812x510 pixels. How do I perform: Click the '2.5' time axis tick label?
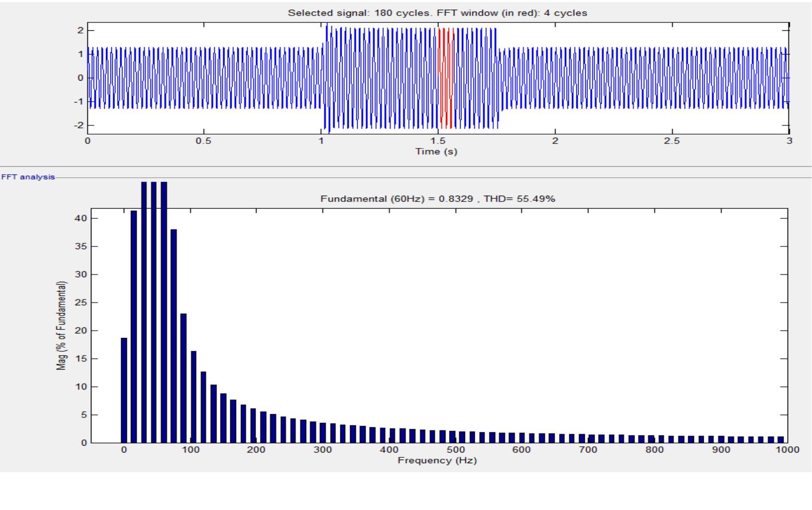(672, 141)
